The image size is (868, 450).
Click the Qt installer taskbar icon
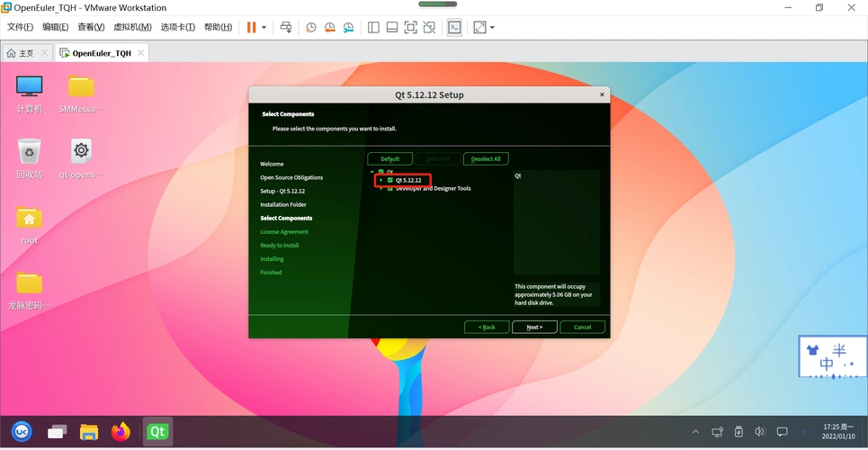click(157, 432)
